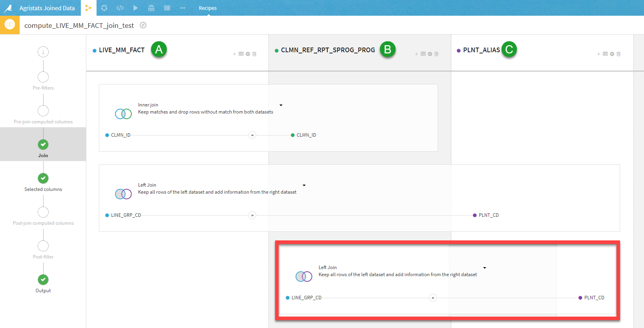The height and width of the screenshot is (328, 644).
Task: Delete CLMN_REF_RPT_SPROG_PROG with trash icon
Action: click(436, 54)
